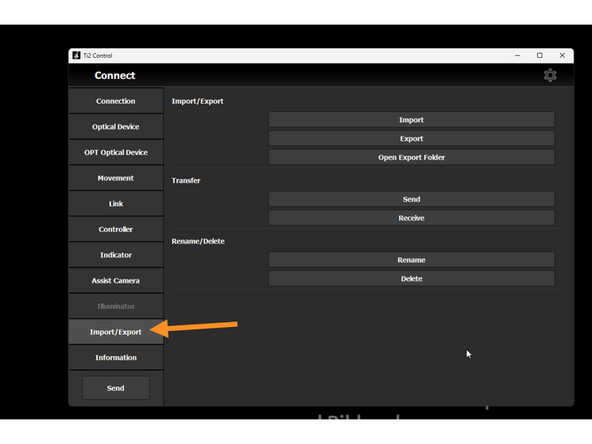Screen dimensions: 592x444
Task: Close the Ti2 Control window
Action: 562,56
